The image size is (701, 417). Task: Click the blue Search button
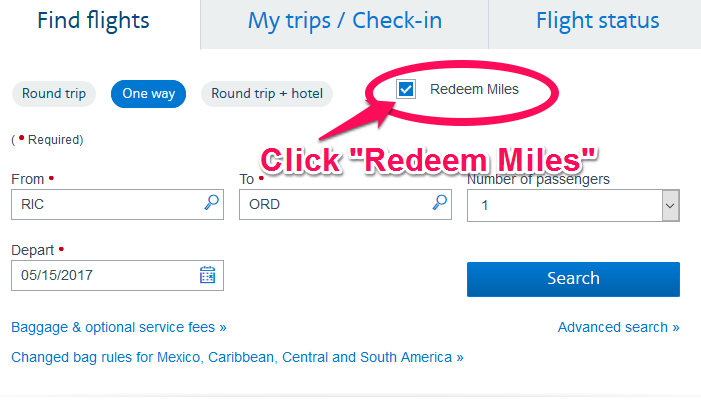[573, 279]
